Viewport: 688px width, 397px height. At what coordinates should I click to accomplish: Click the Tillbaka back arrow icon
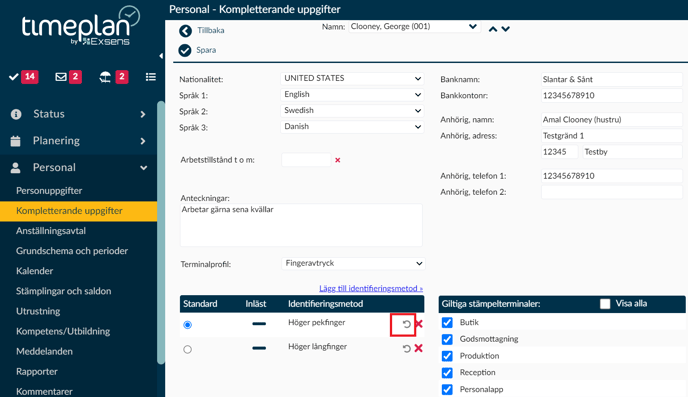click(x=185, y=31)
